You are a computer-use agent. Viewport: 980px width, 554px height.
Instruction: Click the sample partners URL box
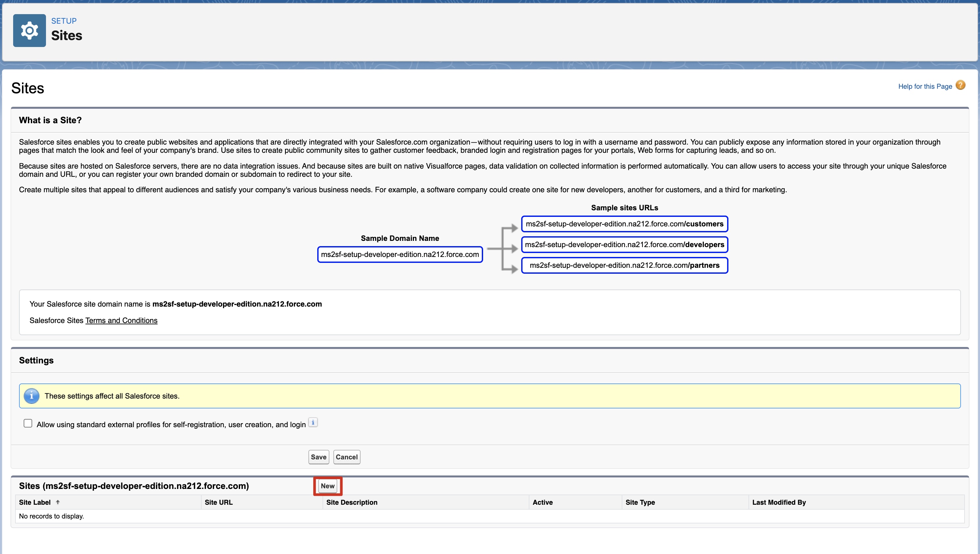pyautogui.click(x=625, y=265)
